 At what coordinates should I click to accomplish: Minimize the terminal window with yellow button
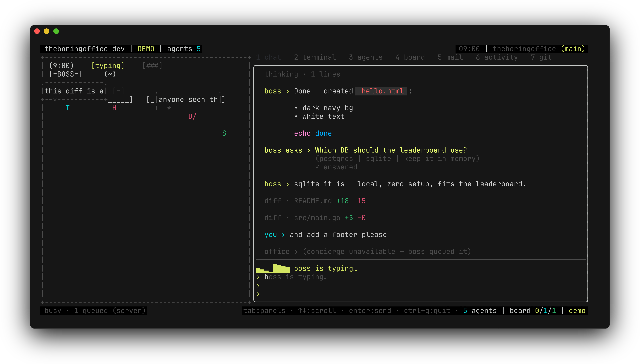pyautogui.click(x=47, y=31)
